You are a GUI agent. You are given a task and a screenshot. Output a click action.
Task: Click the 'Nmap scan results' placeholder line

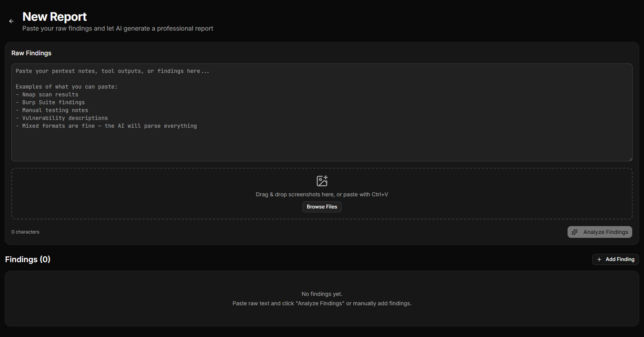tap(50, 94)
